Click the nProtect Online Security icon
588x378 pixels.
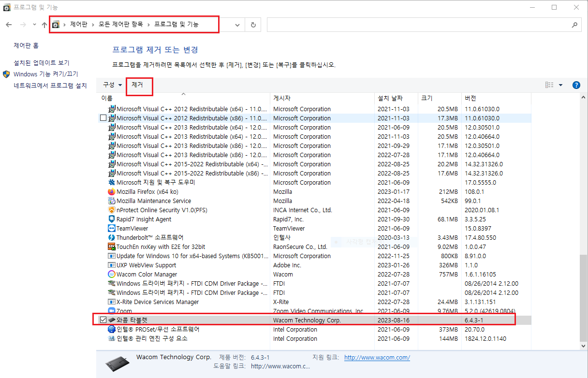pyautogui.click(x=112, y=210)
